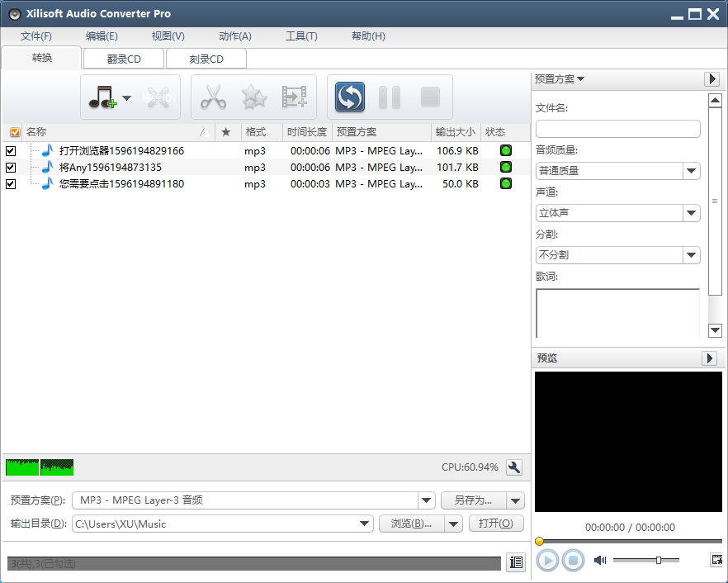This screenshot has width=728, height=583.
Task: Start conversion with the blue convert icon
Action: (x=350, y=98)
